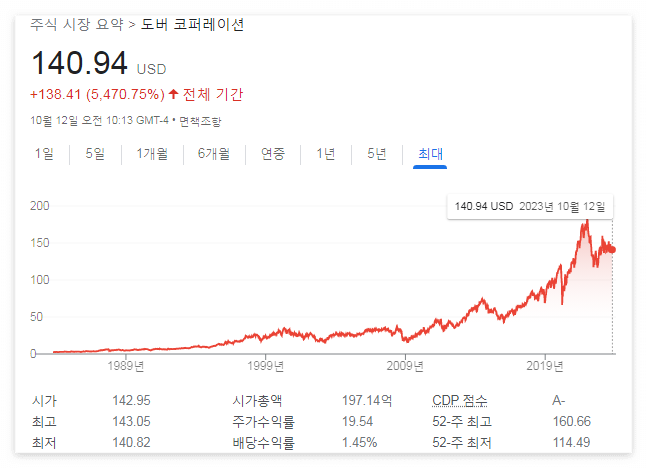
Task: Click the 52-주 최고 label
Action: pyautogui.click(x=462, y=421)
